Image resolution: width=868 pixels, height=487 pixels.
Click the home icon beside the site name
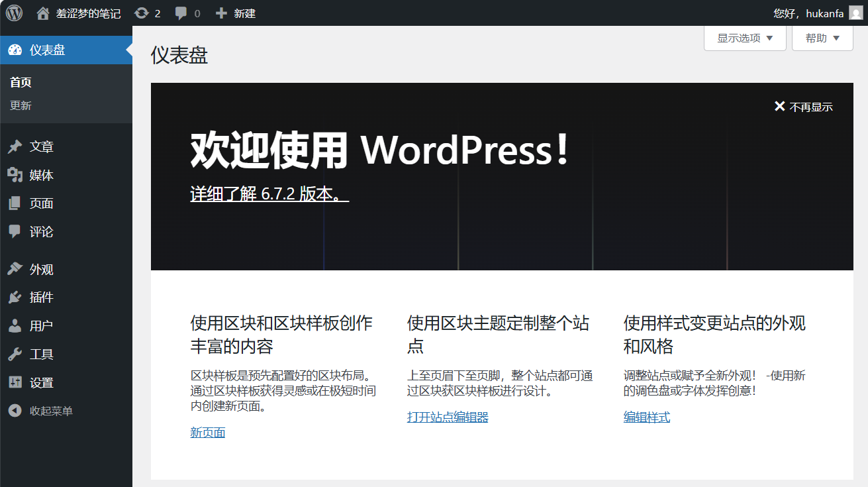(x=43, y=13)
